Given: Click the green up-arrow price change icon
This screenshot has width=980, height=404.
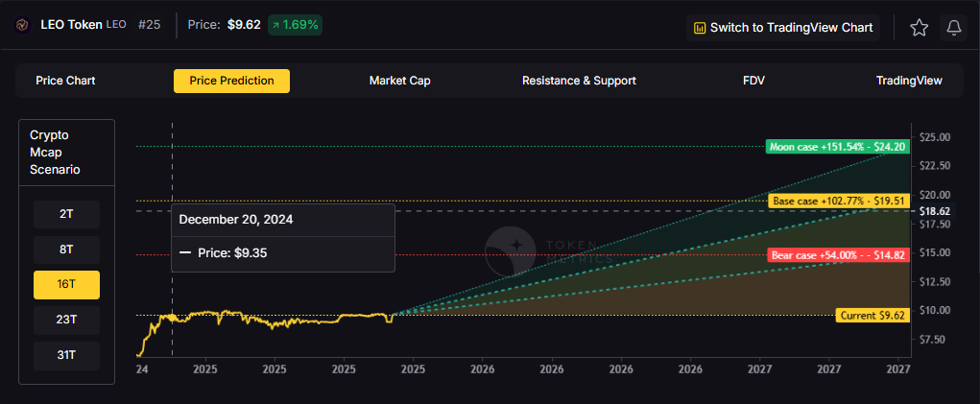Looking at the screenshot, I should tap(275, 25).
